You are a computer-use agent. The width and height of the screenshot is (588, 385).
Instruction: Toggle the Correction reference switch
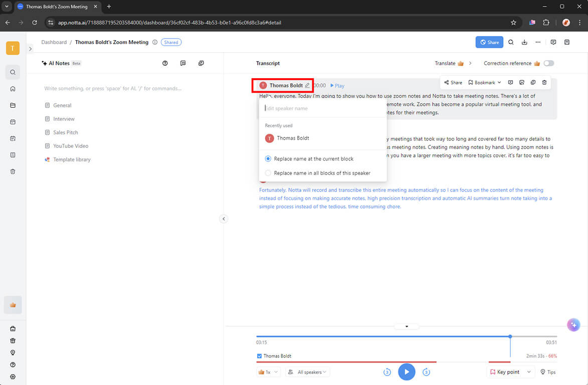coord(548,63)
